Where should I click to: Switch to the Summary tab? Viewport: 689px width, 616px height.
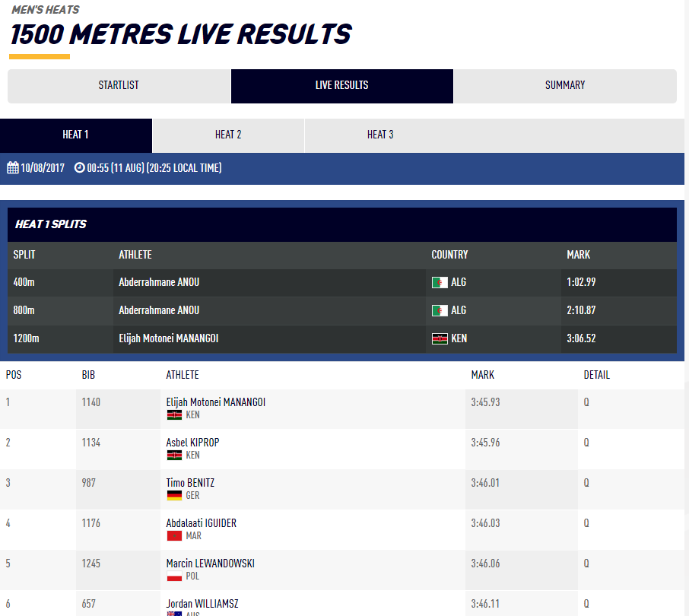point(565,86)
